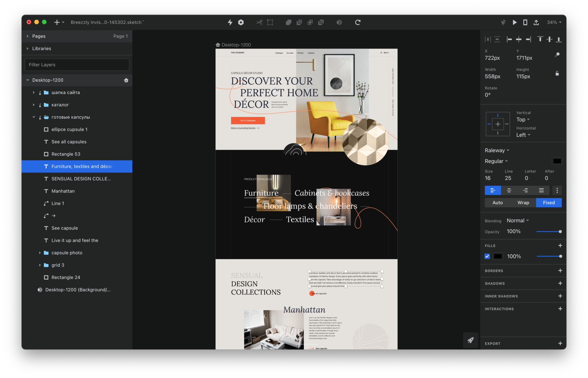Screen dimensions: 588x378
Task: Distribute selection vertically
Action: (497, 39)
